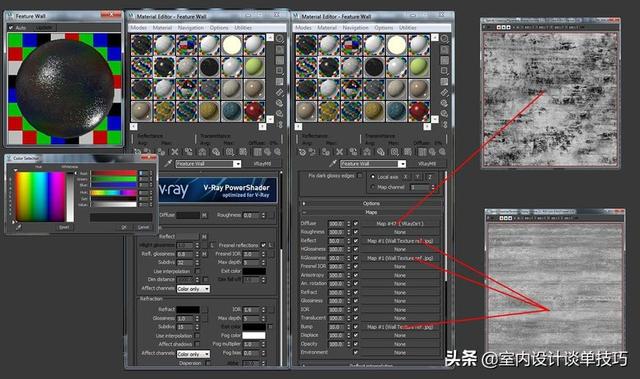Click VRayMtl type button in right editor
The image size is (640, 379).
point(427,164)
